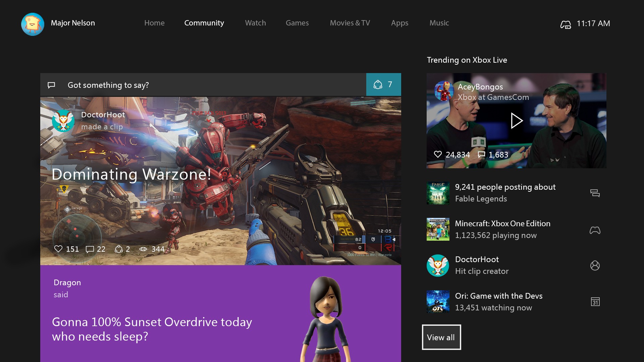Open calendar icon for Ori event
The image size is (644, 362).
[x=595, y=302]
